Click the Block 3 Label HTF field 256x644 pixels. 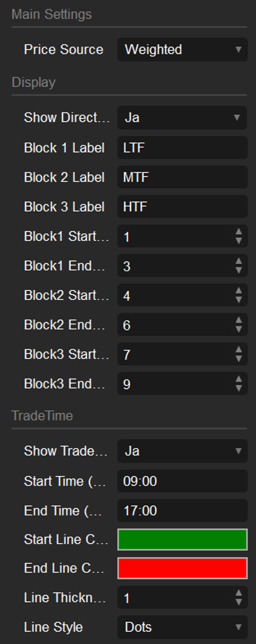click(182, 207)
